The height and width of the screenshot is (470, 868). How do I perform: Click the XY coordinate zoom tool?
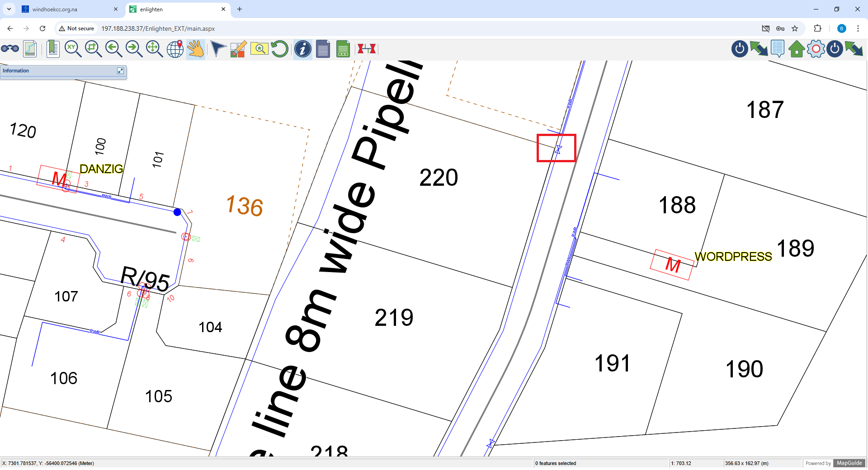(73, 49)
